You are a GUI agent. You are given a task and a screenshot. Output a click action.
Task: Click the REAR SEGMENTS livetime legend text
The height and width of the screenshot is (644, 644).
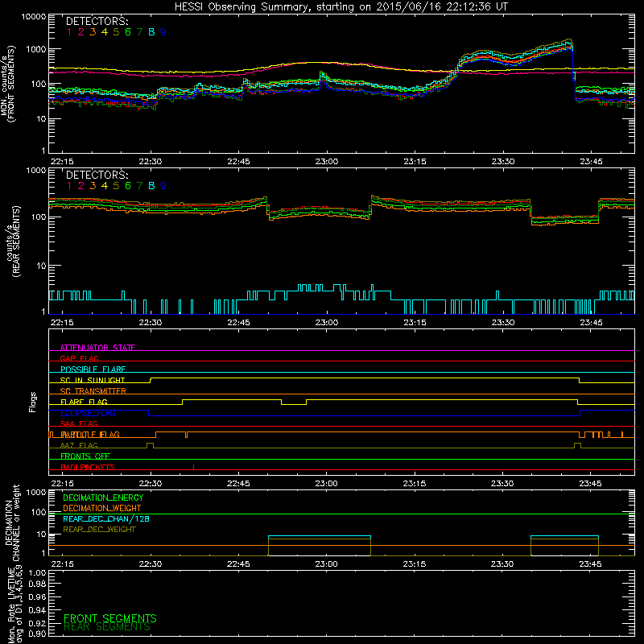pyautogui.click(x=107, y=627)
